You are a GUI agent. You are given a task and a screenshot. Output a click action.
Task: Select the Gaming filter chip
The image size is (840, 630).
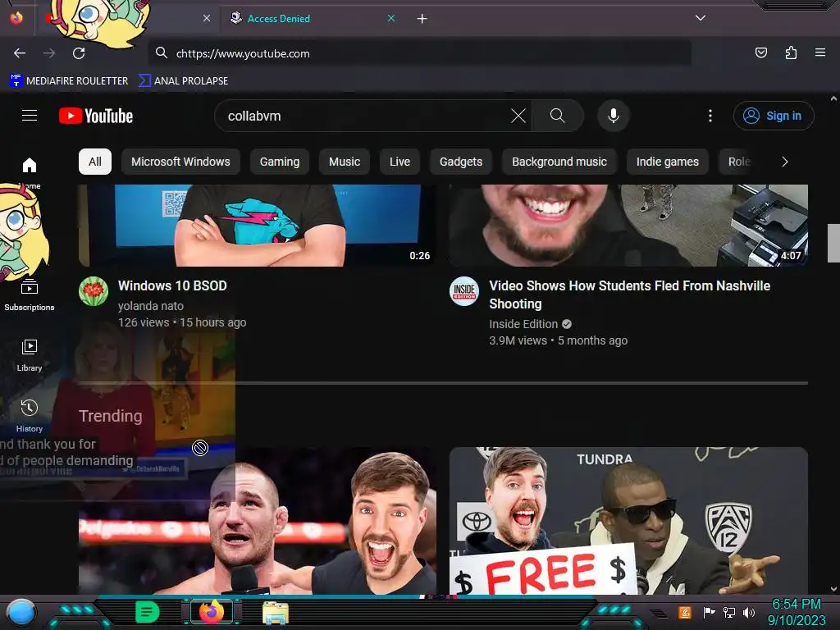pyautogui.click(x=280, y=162)
